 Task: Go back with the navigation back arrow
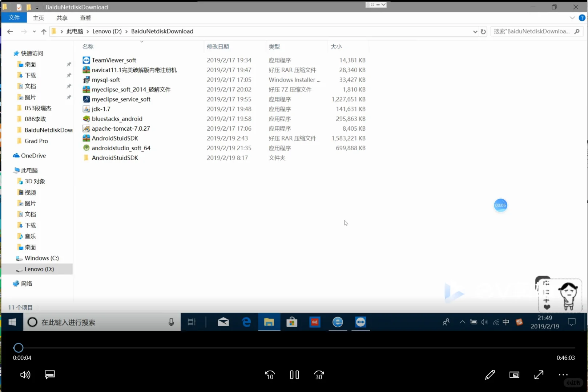10,32
